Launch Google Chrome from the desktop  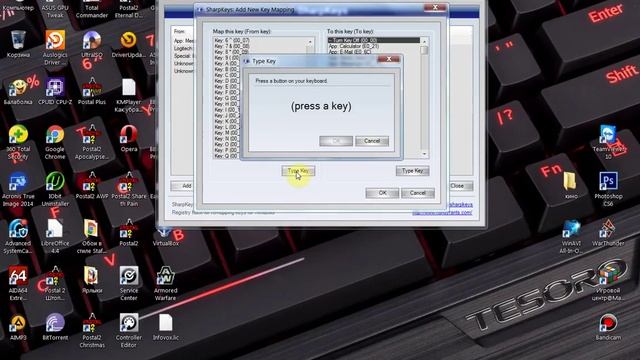55,135
